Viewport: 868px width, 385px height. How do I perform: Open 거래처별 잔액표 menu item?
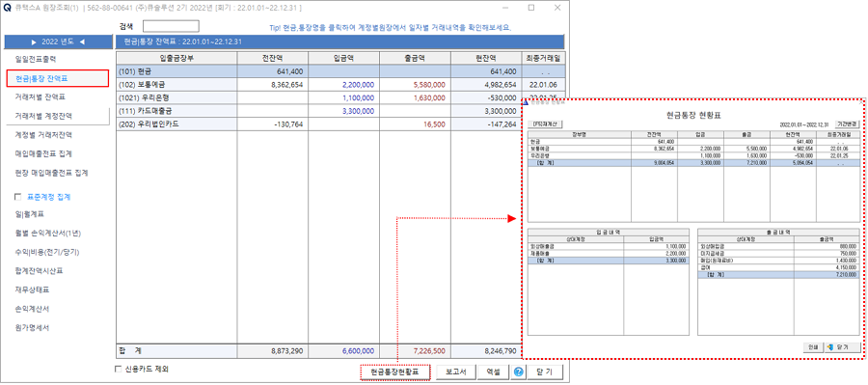pos(41,96)
